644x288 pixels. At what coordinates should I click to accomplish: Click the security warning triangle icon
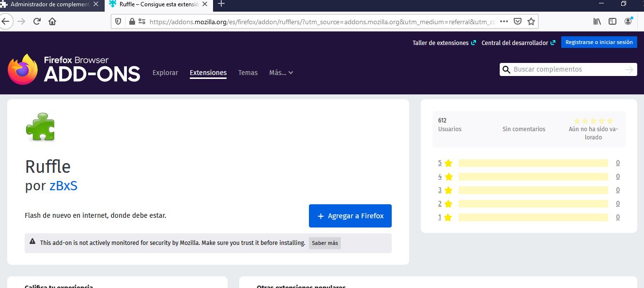click(x=32, y=242)
